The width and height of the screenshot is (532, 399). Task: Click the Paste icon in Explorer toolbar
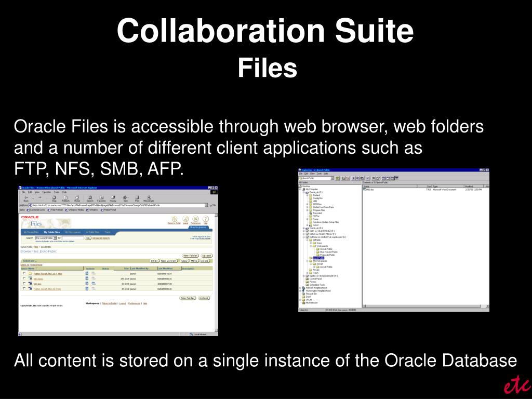click(362, 178)
